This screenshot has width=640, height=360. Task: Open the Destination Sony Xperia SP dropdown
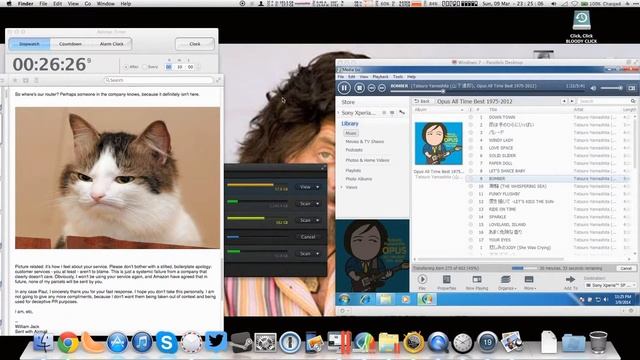click(x=610, y=285)
